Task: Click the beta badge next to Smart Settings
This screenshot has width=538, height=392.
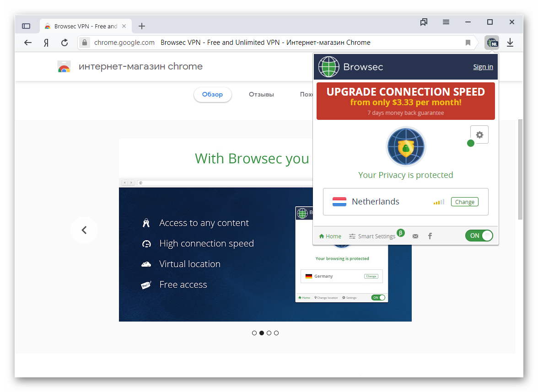Action: (x=400, y=233)
